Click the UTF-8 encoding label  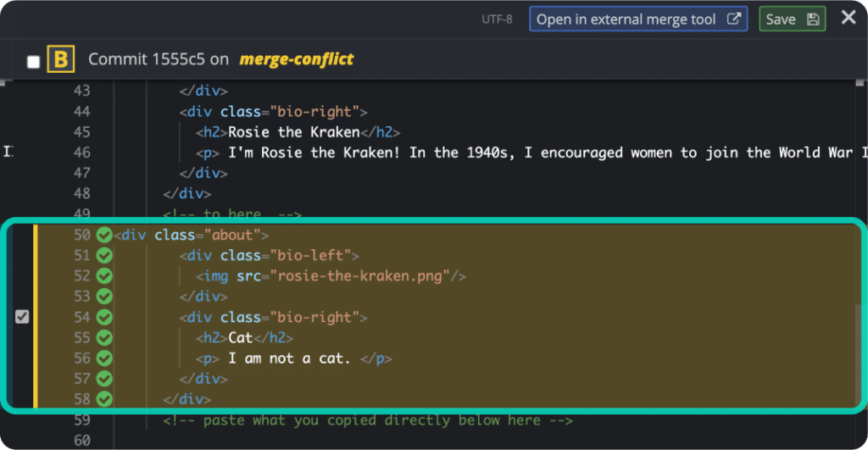497,19
